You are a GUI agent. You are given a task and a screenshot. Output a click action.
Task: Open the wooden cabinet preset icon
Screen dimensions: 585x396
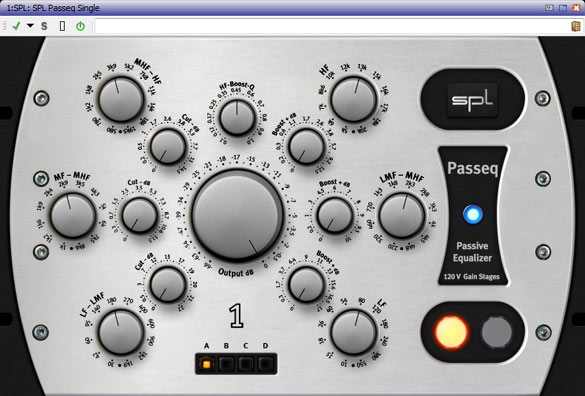(576, 26)
